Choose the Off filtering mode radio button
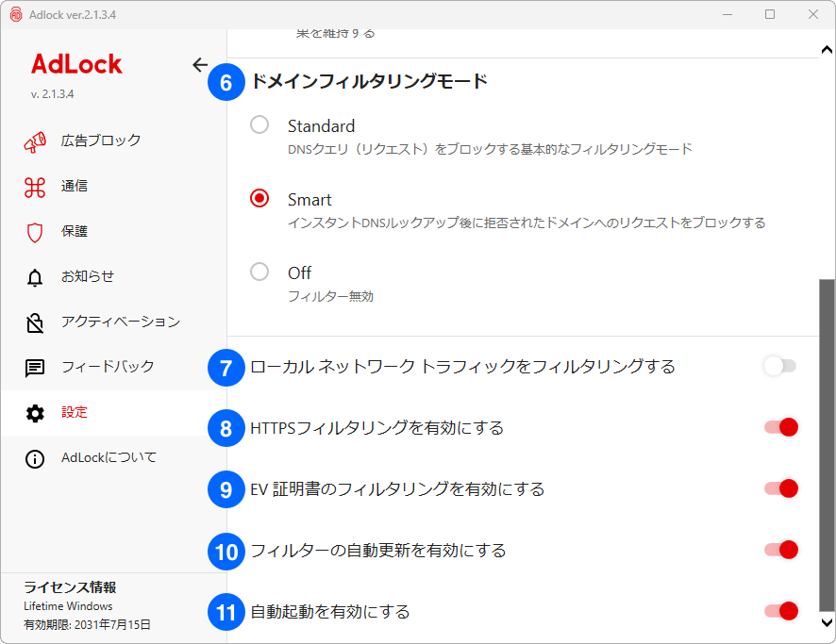836x644 pixels. click(x=259, y=272)
